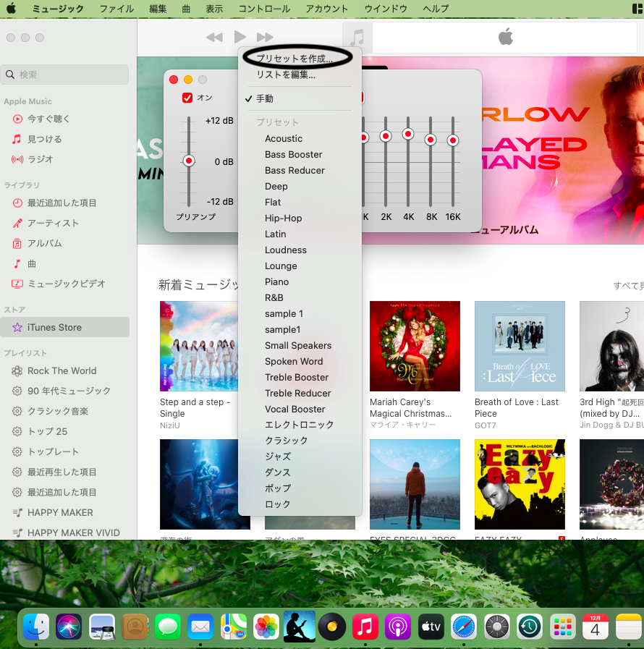This screenshot has height=649, width=644.
Task: Click the play button
Action: coord(240,37)
